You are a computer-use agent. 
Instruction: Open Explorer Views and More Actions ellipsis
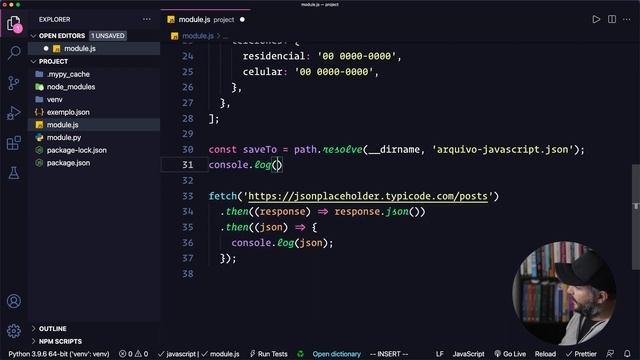click(147, 19)
